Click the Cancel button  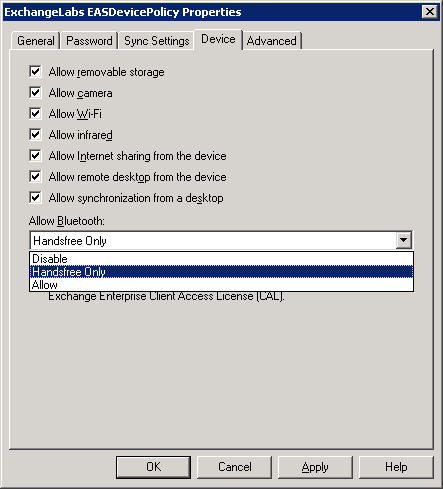(234, 467)
